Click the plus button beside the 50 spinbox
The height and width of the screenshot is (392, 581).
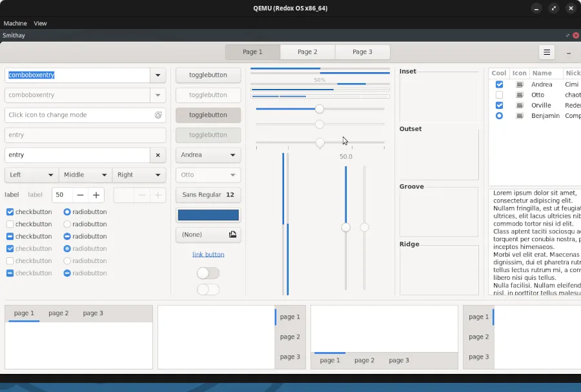click(x=96, y=195)
